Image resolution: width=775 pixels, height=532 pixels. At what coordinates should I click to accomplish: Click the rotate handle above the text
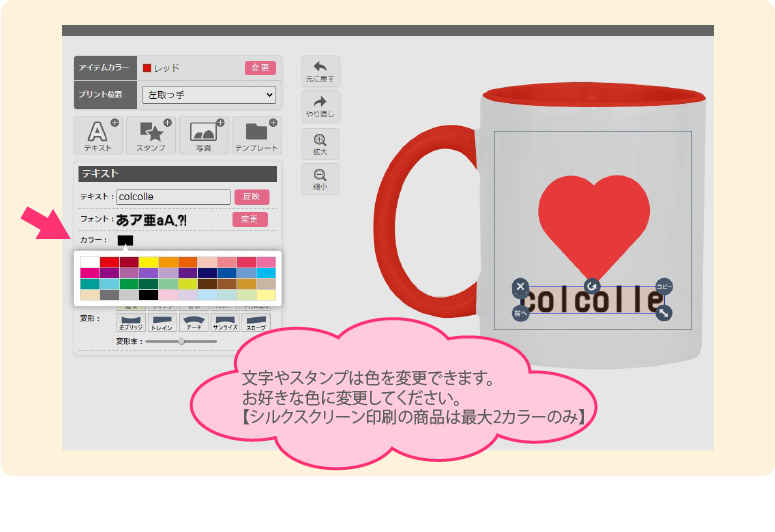click(592, 286)
